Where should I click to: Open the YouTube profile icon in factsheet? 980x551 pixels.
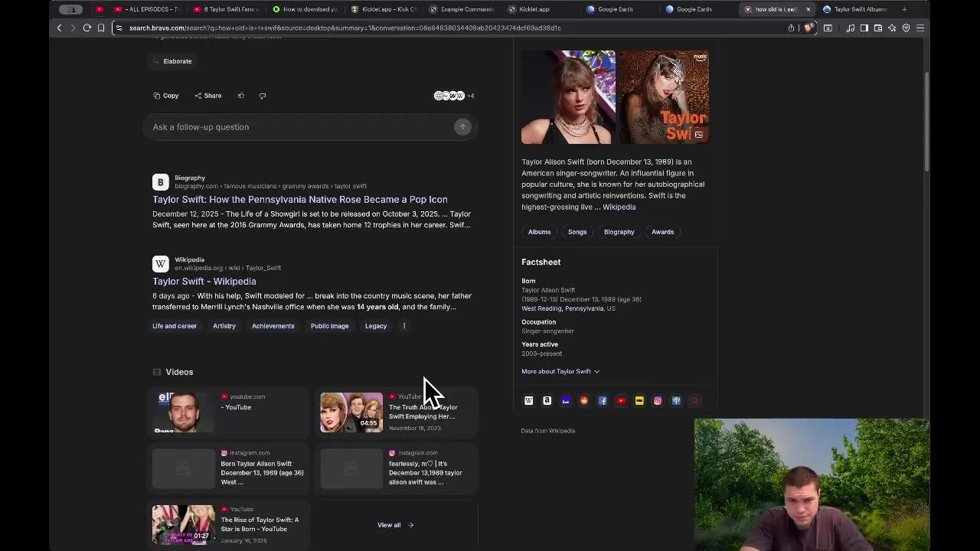coord(621,400)
